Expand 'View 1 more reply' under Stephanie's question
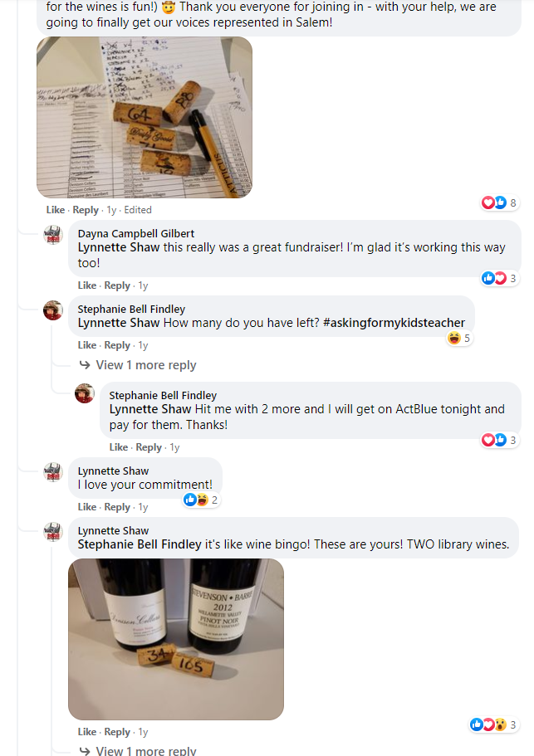Screen dimensions: 534x756 click(138, 365)
